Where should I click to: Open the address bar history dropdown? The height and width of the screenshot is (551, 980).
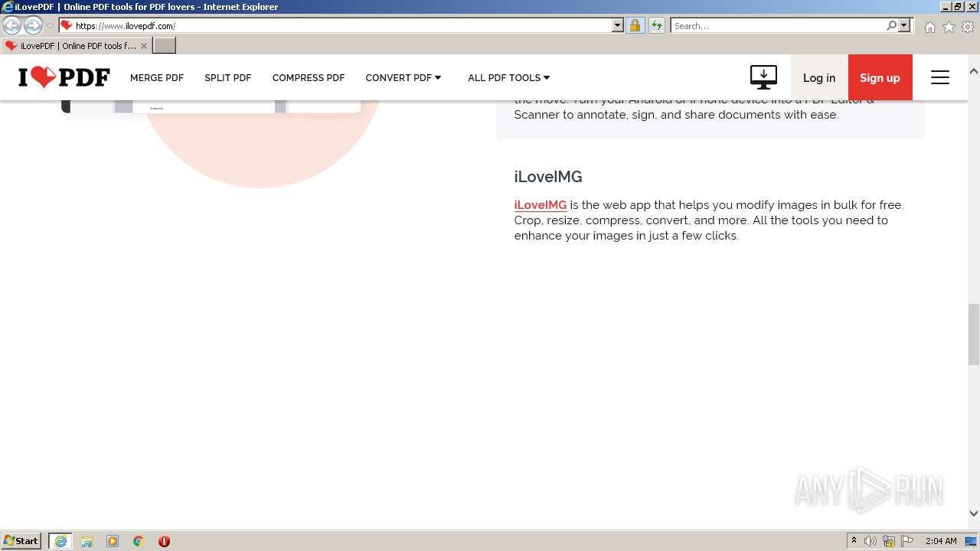pos(618,25)
